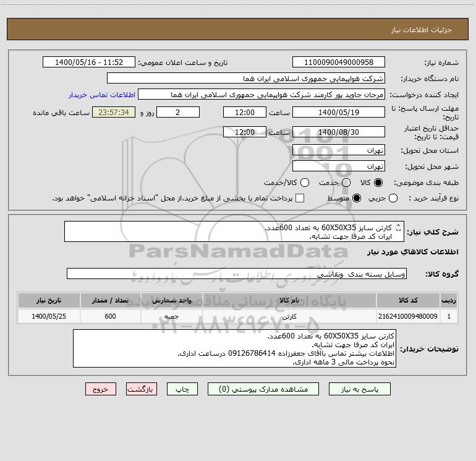Click the price validity hour field 12:00

pyautogui.click(x=245, y=132)
